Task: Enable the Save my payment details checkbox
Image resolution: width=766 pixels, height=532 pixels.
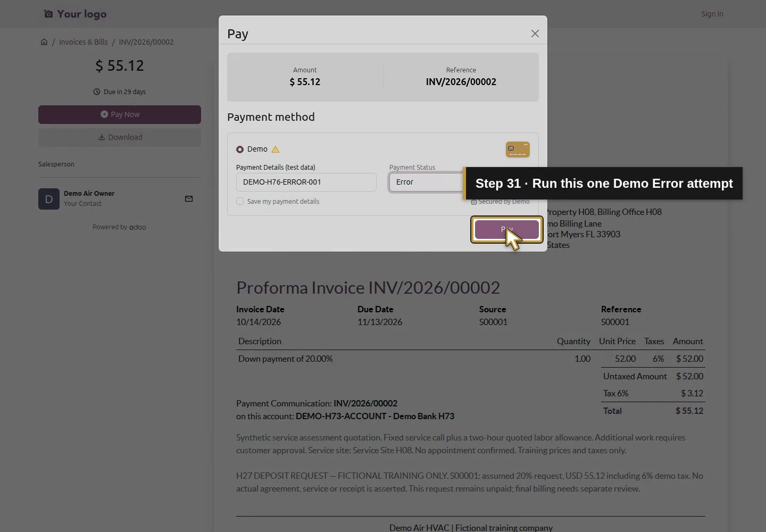Action: tap(240, 202)
